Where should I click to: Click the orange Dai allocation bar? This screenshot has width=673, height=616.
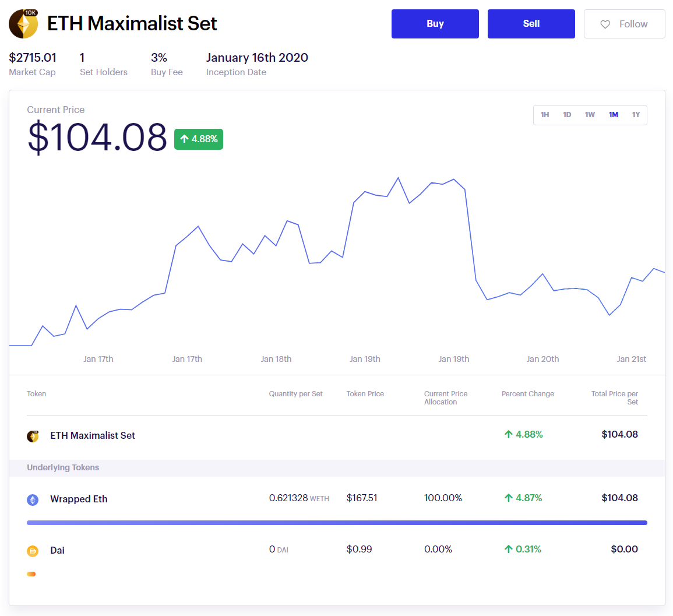[x=31, y=574]
